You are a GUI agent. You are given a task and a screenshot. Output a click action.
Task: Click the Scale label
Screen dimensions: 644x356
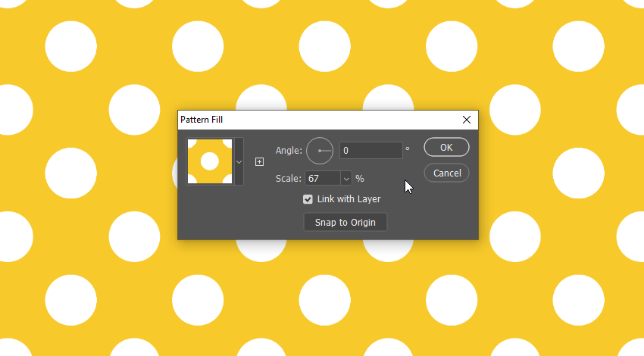(x=289, y=179)
